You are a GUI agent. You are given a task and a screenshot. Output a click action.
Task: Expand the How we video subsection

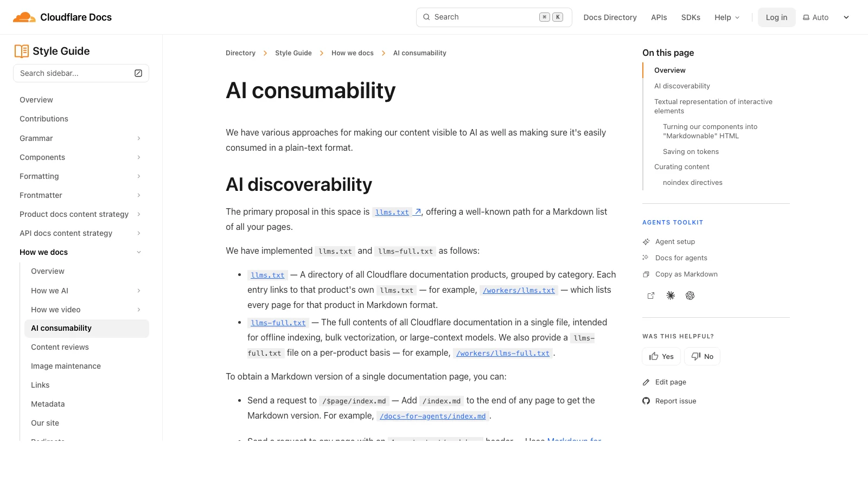[x=139, y=310]
